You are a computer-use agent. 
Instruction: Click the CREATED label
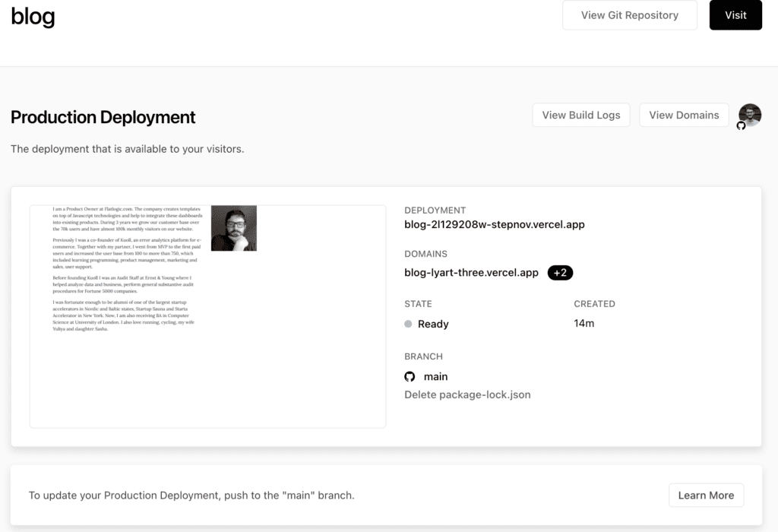click(594, 304)
